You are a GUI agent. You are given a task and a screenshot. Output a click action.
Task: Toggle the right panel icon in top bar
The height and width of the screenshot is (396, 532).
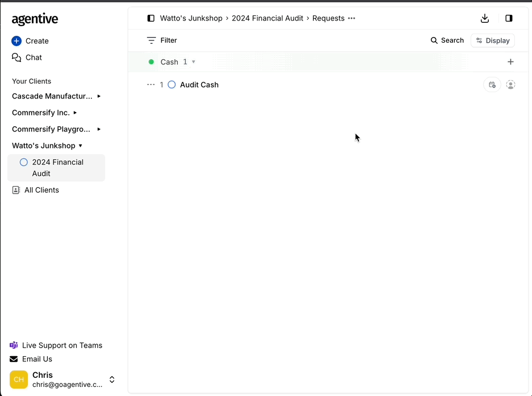(509, 18)
